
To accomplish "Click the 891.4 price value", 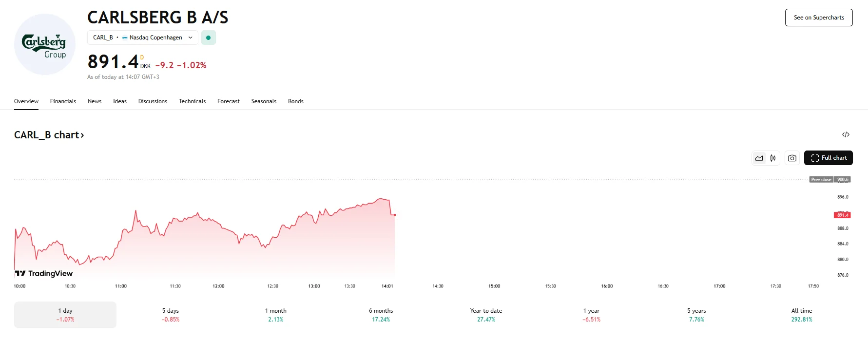I will pos(113,62).
